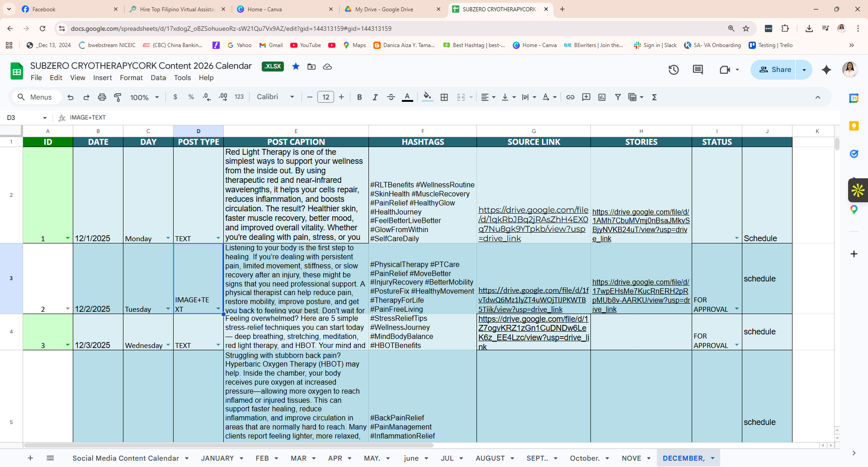Expand the zoom 100% dropdown
This screenshot has width=868, height=467.
[145, 97]
